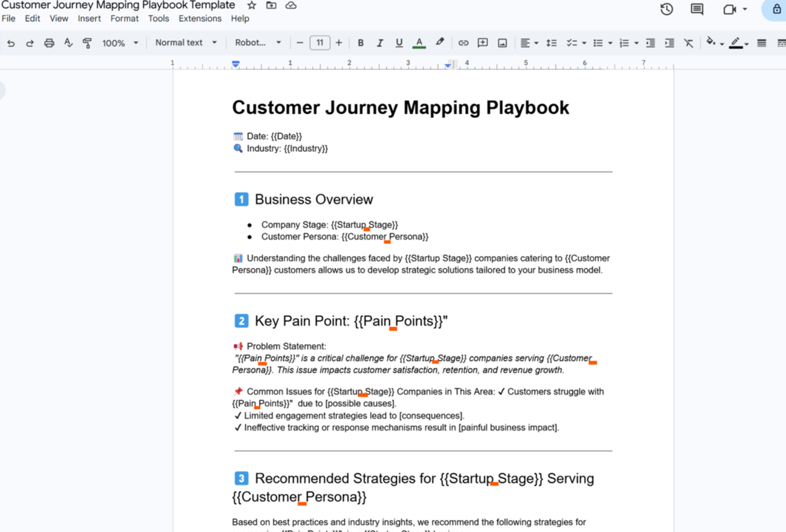Star the document
The width and height of the screenshot is (786, 532).
(x=251, y=5)
